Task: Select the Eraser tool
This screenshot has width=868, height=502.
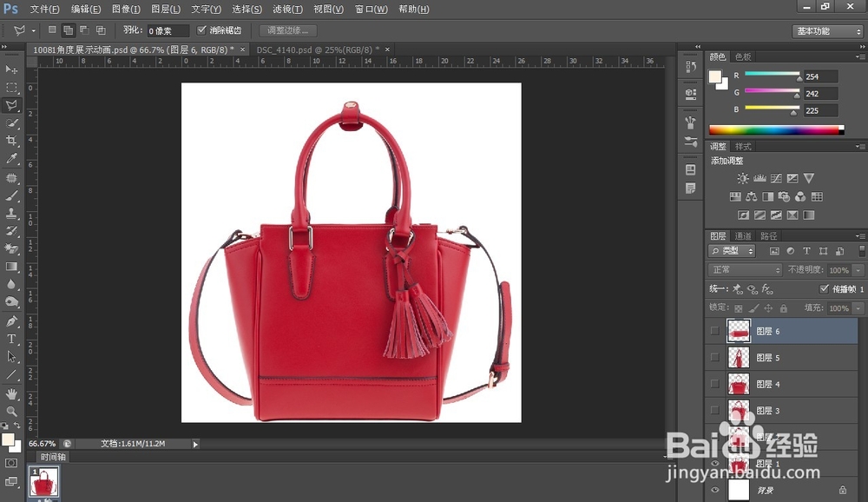Action: 11,248
